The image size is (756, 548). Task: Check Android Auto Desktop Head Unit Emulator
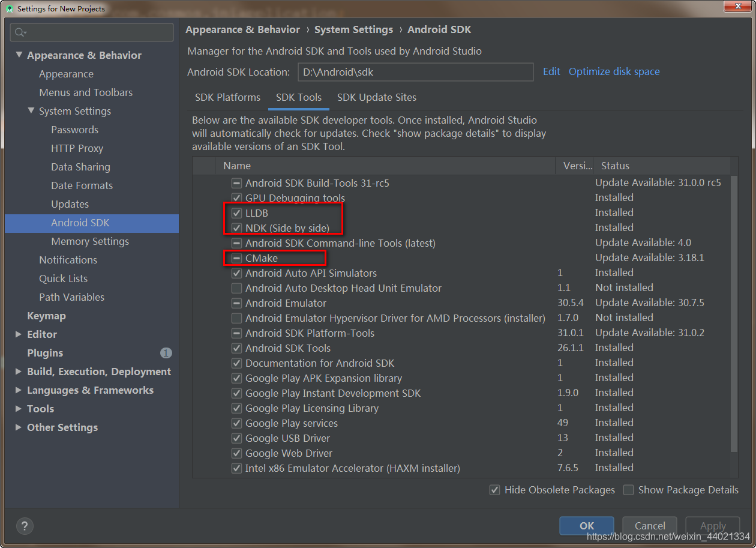[x=236, y=288]
